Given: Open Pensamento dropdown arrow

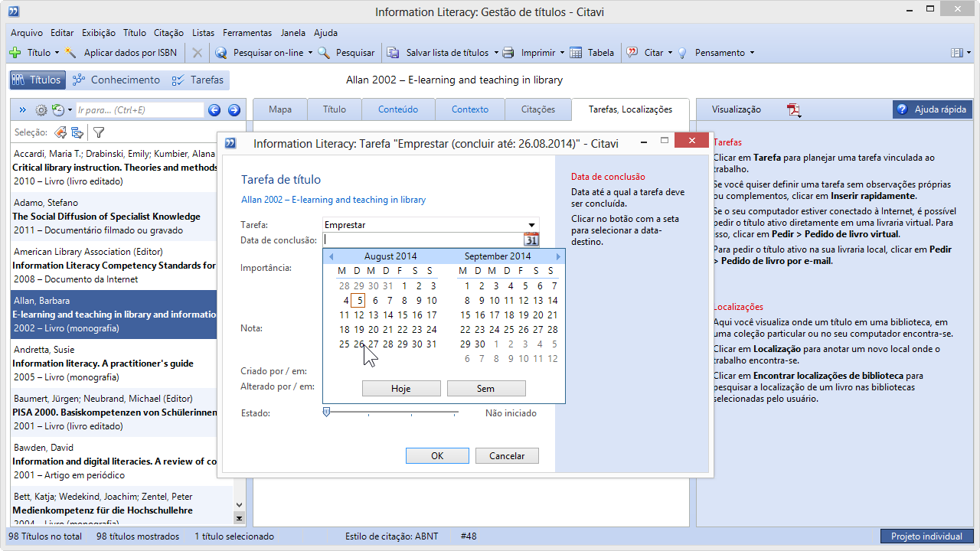Looking at the screenshot, I should coord(752,53).
